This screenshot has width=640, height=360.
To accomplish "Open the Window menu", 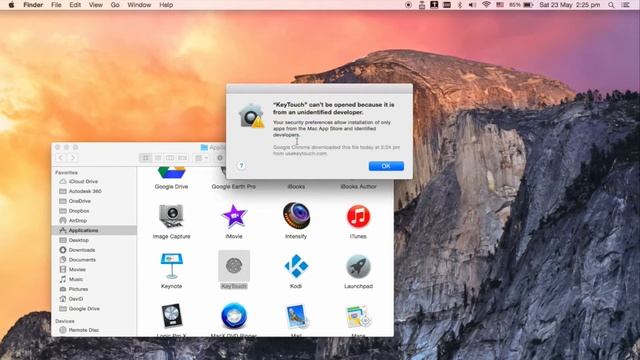I will pos(139,5).
